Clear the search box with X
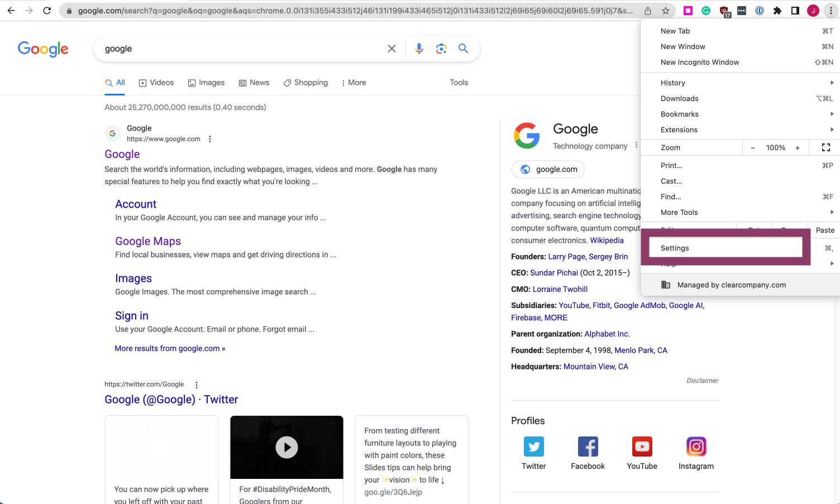 392,49
